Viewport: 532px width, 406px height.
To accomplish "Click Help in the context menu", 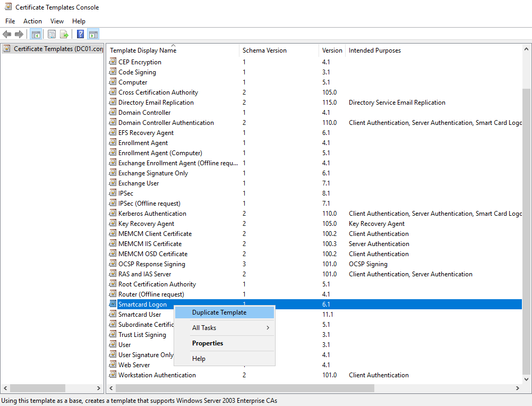I will tap(199, 359).
